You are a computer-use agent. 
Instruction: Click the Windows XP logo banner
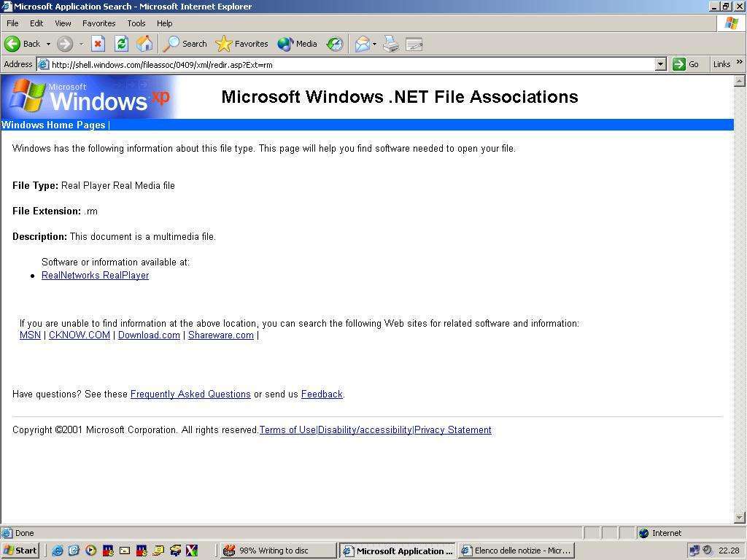click(x=90, y=97)
